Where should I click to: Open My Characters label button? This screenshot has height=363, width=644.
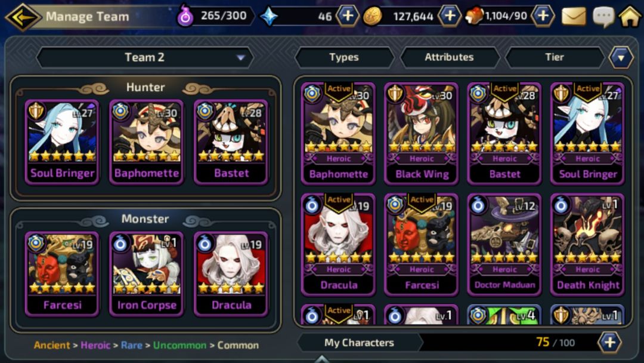[x=360, y=343]
